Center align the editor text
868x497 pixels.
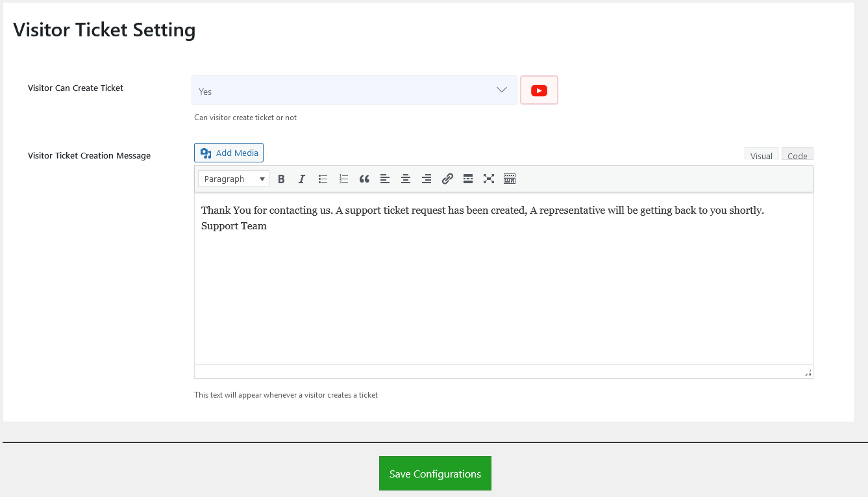coord(406,179)
